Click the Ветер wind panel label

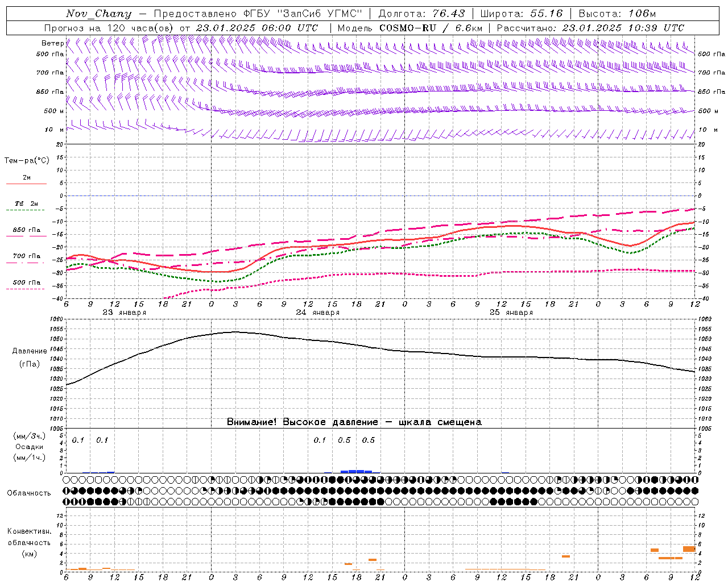coord(52,43)
